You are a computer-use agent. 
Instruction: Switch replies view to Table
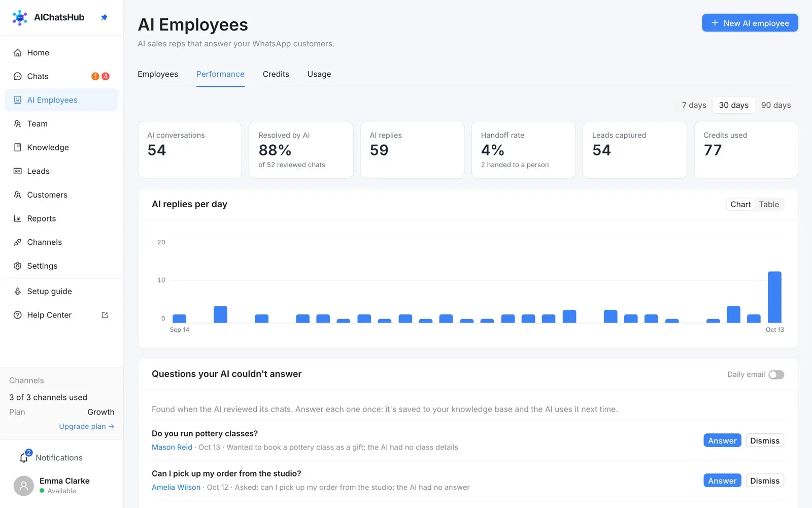[769, 204]
